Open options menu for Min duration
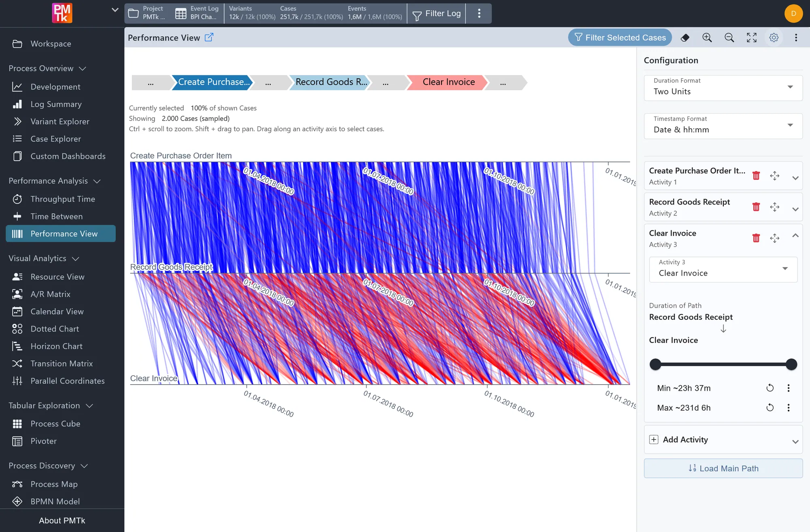The image size is (810, 532). click(x=789, y=388)
